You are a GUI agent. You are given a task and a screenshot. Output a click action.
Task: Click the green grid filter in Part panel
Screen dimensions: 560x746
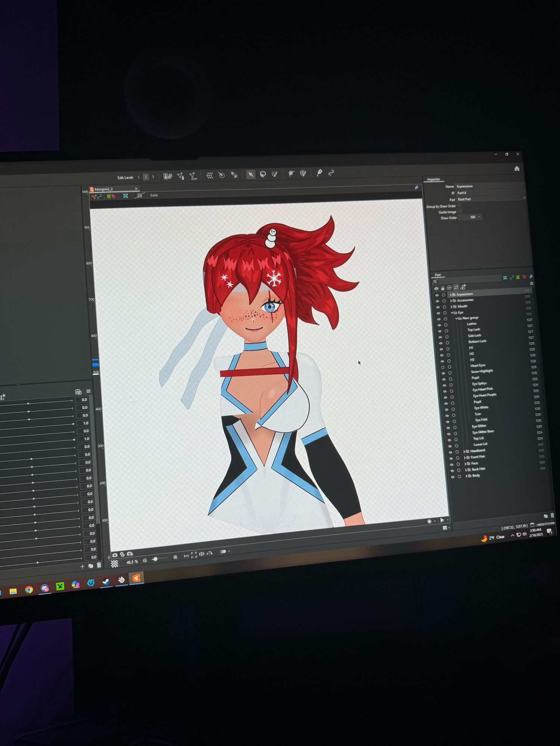point(518,277)
